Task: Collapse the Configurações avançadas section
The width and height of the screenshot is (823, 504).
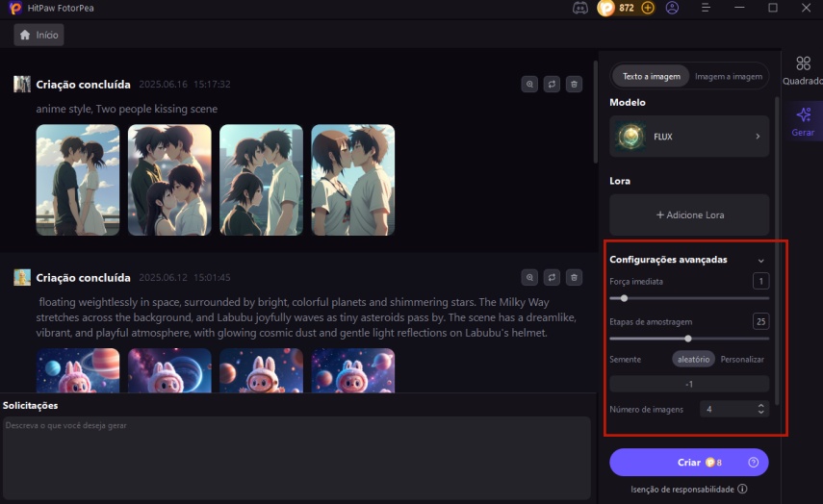Action: (x=760, y=261)
